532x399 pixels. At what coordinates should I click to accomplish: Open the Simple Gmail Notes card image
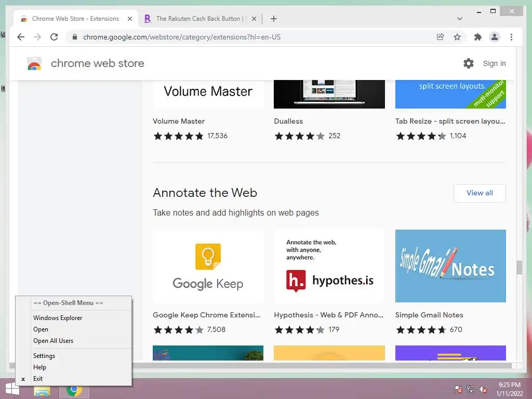point(450,266)
